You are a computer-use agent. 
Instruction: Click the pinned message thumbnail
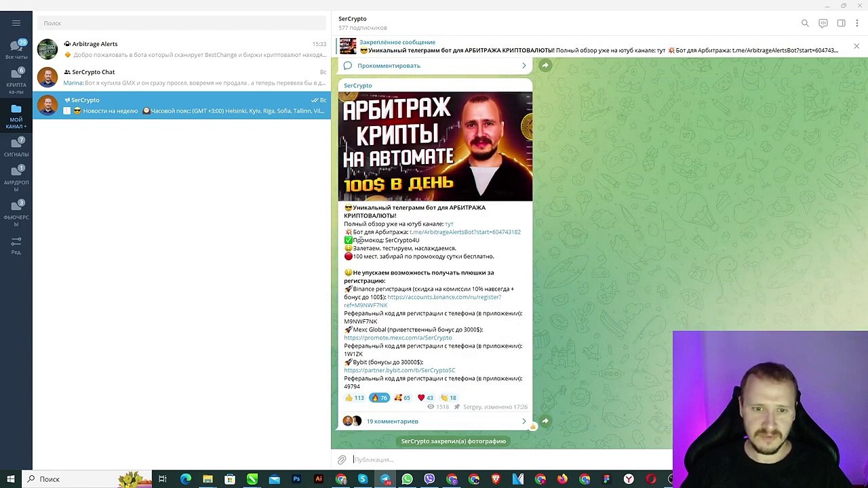coord(347,46)
